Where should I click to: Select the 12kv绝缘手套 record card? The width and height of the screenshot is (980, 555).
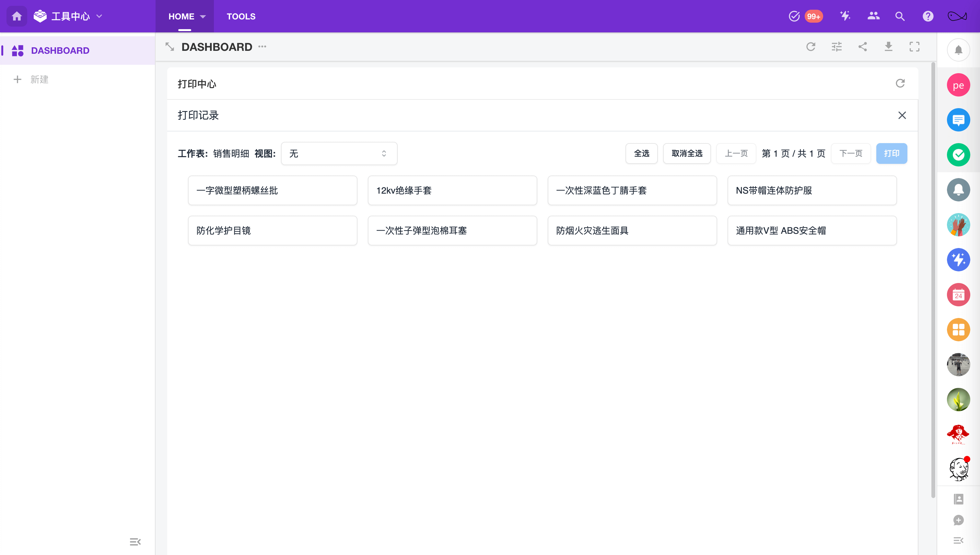tap(452, 190)
